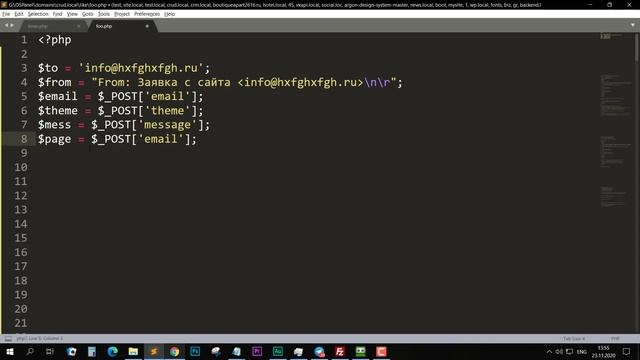Click the $from variable on line 4

pos(54,82)
